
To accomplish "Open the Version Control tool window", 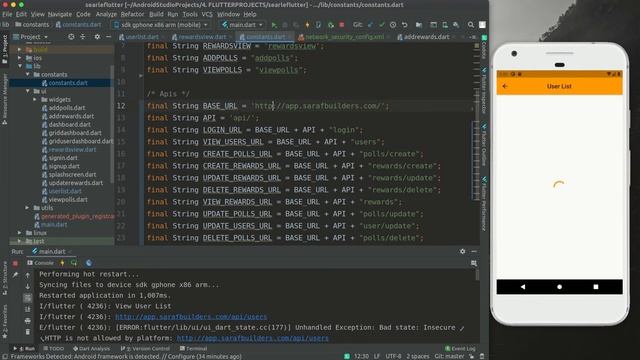I will click(145, 349).
